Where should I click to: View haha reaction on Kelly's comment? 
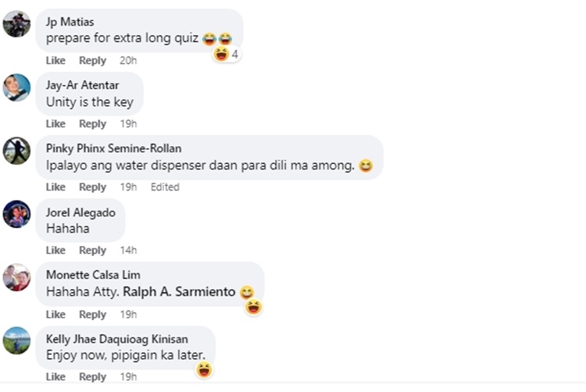tap(204, 369)
